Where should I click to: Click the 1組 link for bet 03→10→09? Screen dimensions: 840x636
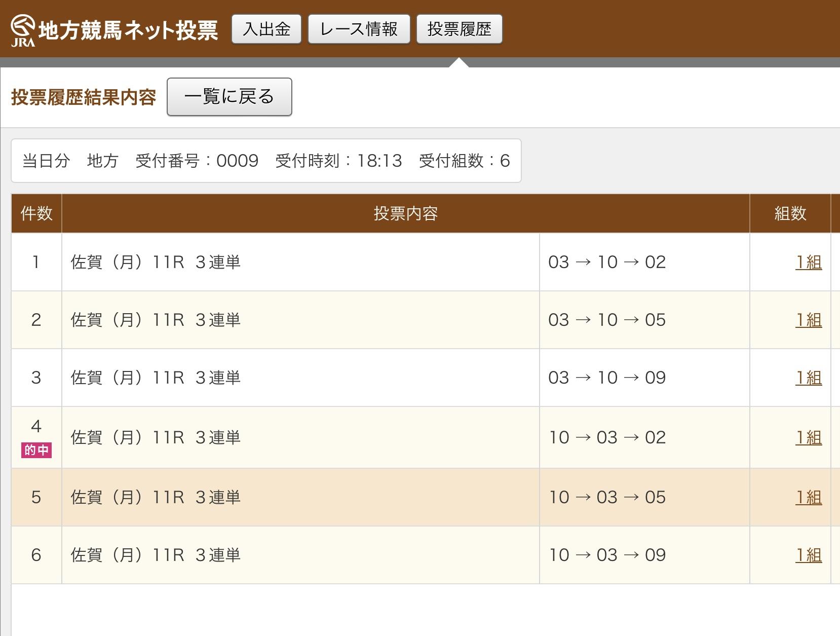click(x=808, y=378)
